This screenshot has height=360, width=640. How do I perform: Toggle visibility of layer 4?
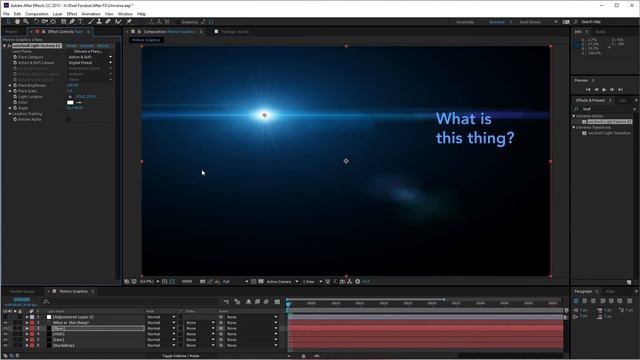(x=5, y=334)
